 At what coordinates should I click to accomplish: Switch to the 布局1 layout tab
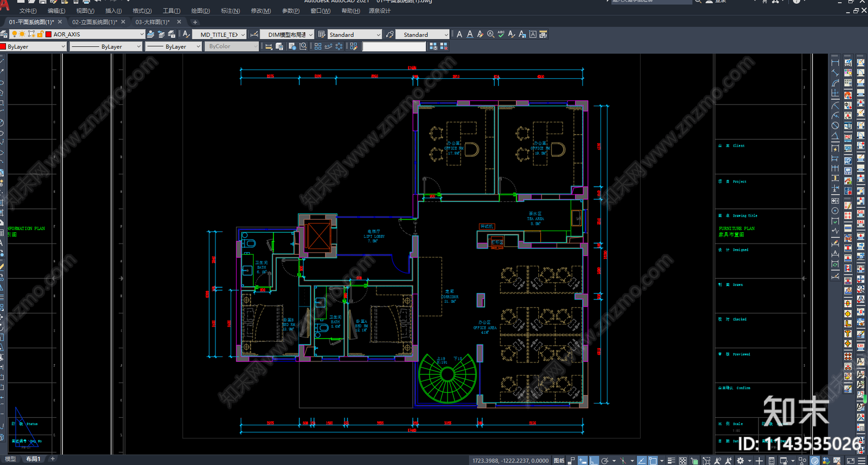click(33, 459)
